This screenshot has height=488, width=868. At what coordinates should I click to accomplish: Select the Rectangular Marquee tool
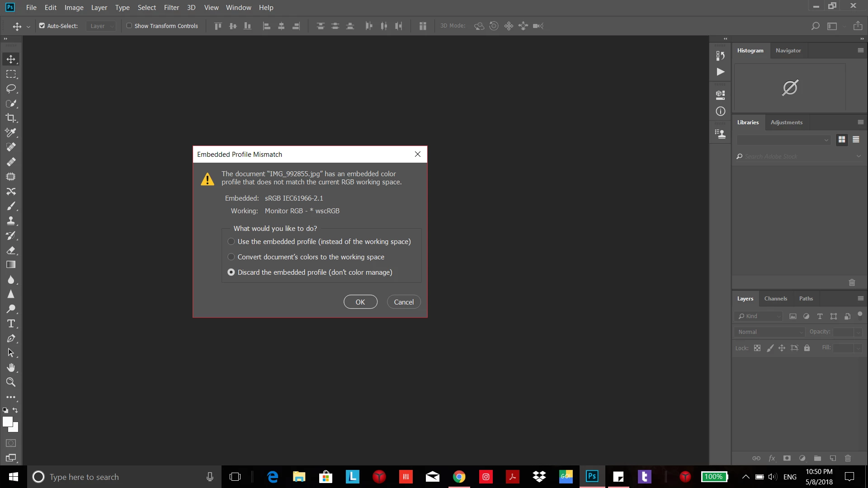point(11,74)
